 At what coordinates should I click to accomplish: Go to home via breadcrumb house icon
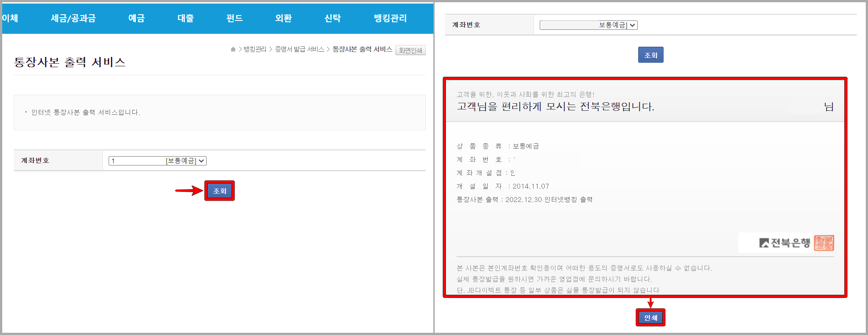(233, 49)
